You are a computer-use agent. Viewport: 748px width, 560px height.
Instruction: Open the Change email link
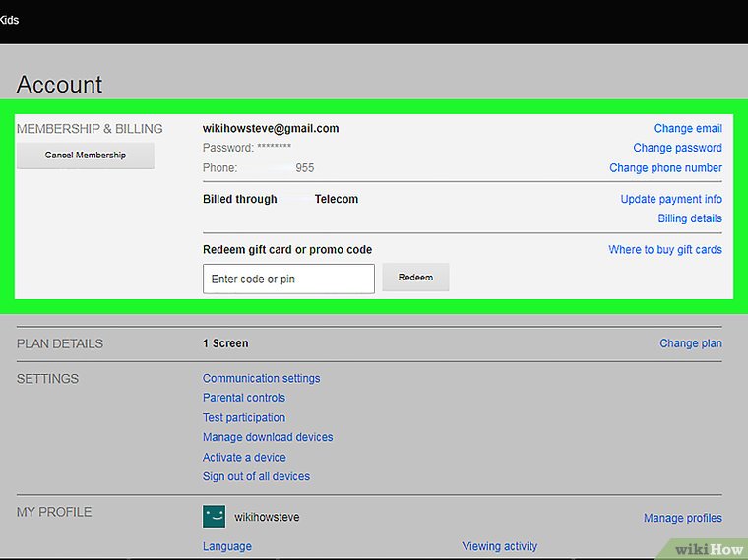pos(688,129)
